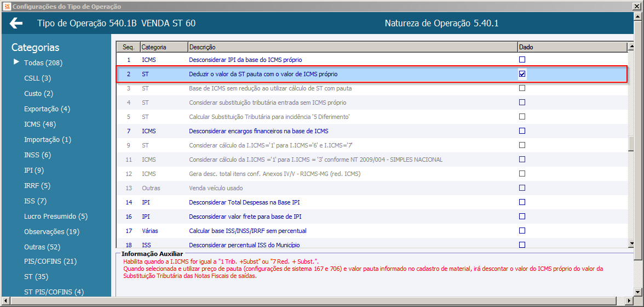Show ICMS (48) category settings

pos(40,124)
